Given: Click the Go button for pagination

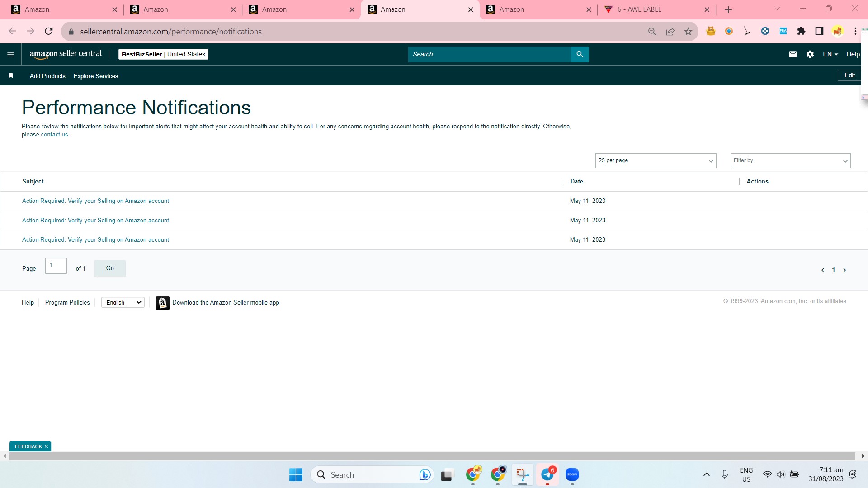Looking at the screenshot, I should coord(110,268).
